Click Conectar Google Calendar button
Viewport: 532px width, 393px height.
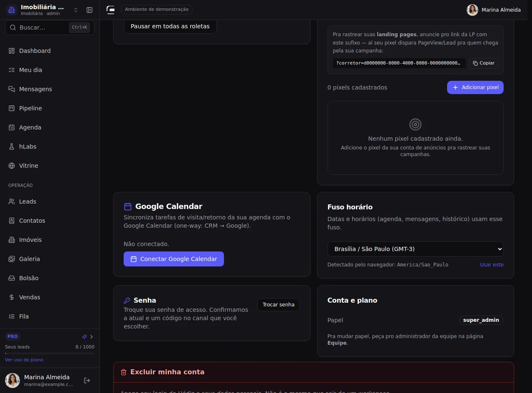click(174, 259)
